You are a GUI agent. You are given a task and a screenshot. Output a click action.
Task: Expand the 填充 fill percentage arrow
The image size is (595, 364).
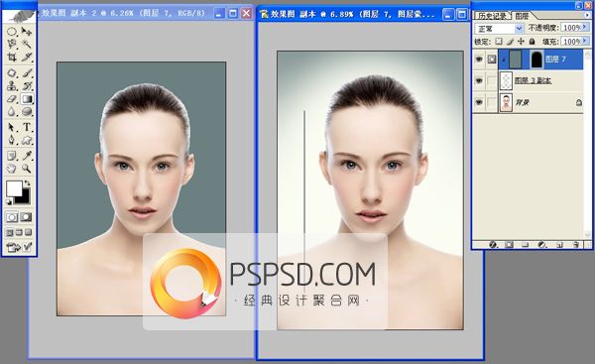click(x=585, y=41)
